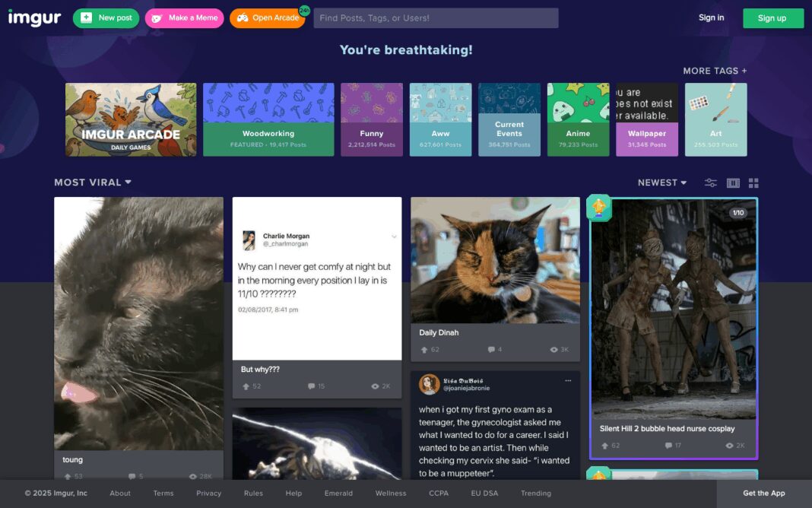
Task: Upvote the Silent Hill 2 cosplay post
Action: tap(604, 446)
